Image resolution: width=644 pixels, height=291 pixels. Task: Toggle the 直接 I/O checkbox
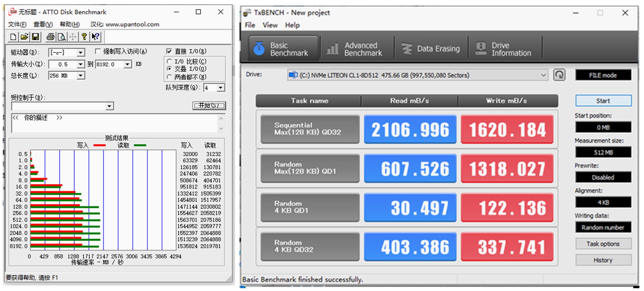point(169,51)
